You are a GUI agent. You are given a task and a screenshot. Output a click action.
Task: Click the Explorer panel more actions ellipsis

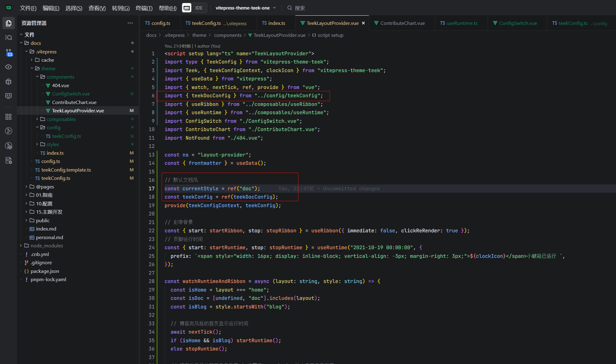pyautogui.click(x=130, y=23)
